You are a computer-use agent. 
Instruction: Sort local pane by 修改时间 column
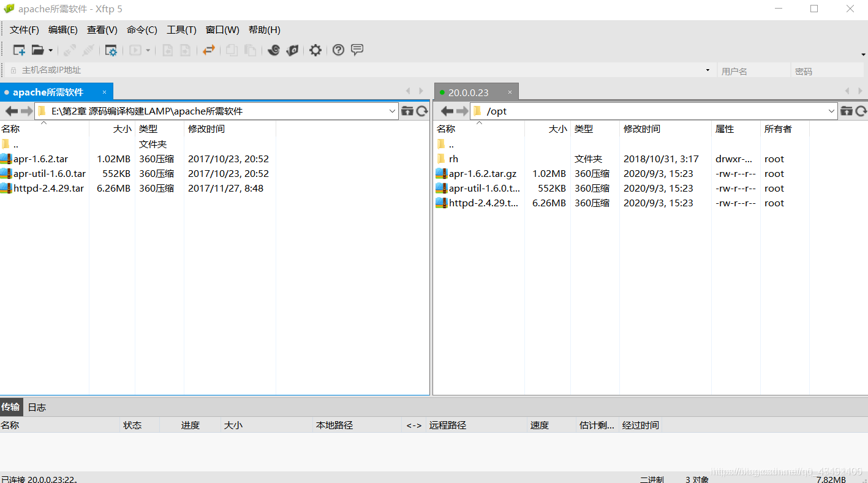(x=230, y=129)
